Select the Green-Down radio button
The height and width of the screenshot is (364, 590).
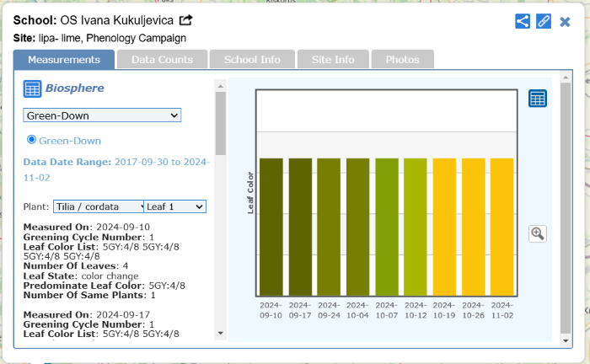[x=32, y=140]
